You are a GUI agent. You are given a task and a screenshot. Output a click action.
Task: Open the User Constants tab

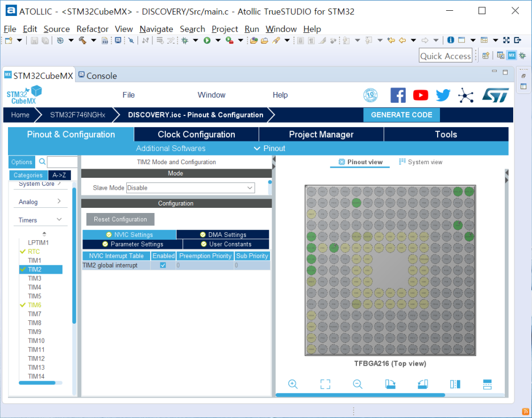click(226, 244)
